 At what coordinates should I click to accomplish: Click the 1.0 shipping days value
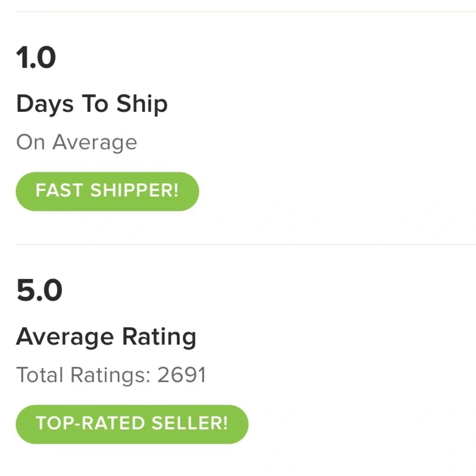[x=36, y=58]
